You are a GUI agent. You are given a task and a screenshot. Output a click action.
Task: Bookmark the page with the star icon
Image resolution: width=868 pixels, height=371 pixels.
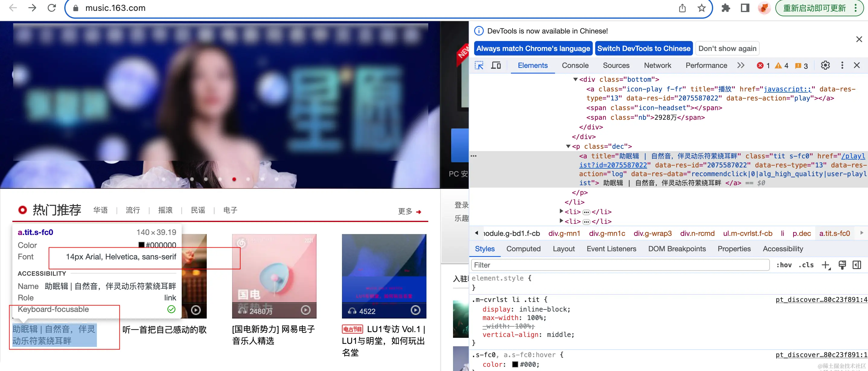tap(701, 8)
